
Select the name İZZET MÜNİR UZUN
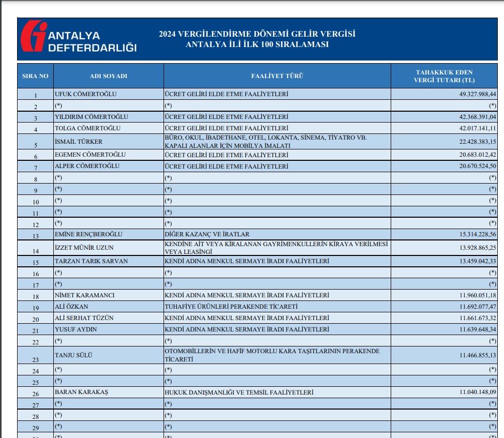pyautogui.click(x=83, y=247)
